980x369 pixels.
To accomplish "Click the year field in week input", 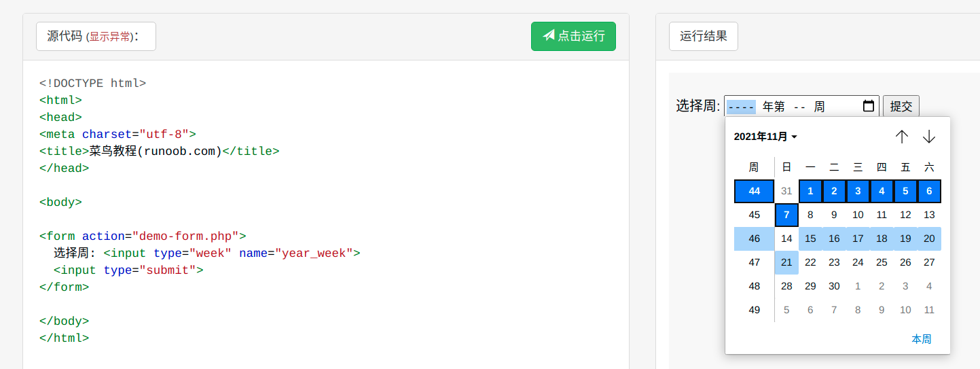I will tap(740, 107).
